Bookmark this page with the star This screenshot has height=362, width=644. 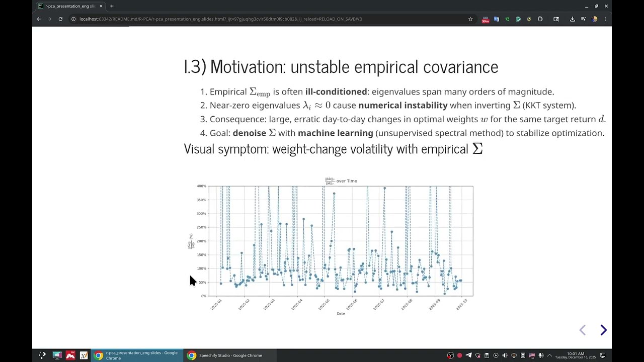[x=470, y=19]
